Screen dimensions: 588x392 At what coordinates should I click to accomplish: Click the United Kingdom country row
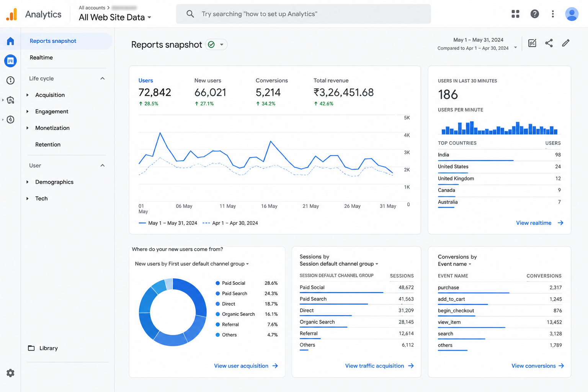coord(499,179)
